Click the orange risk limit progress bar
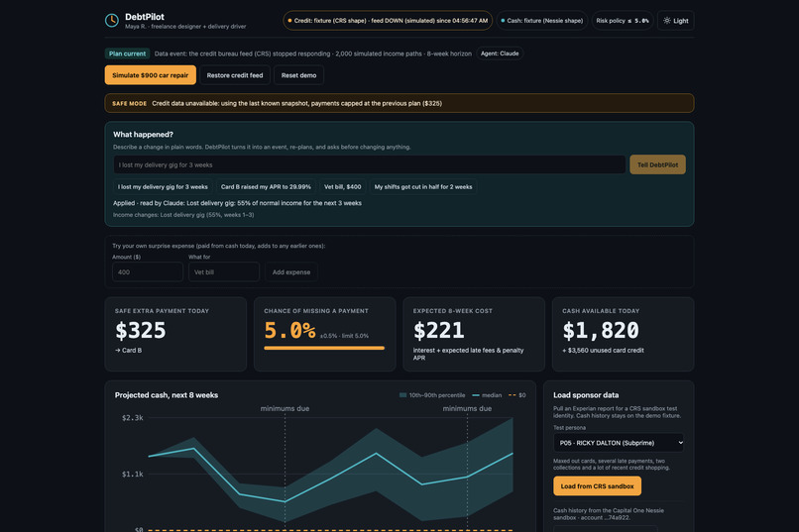The height and width of the screenshot is (532, 799). coord(324,348)
